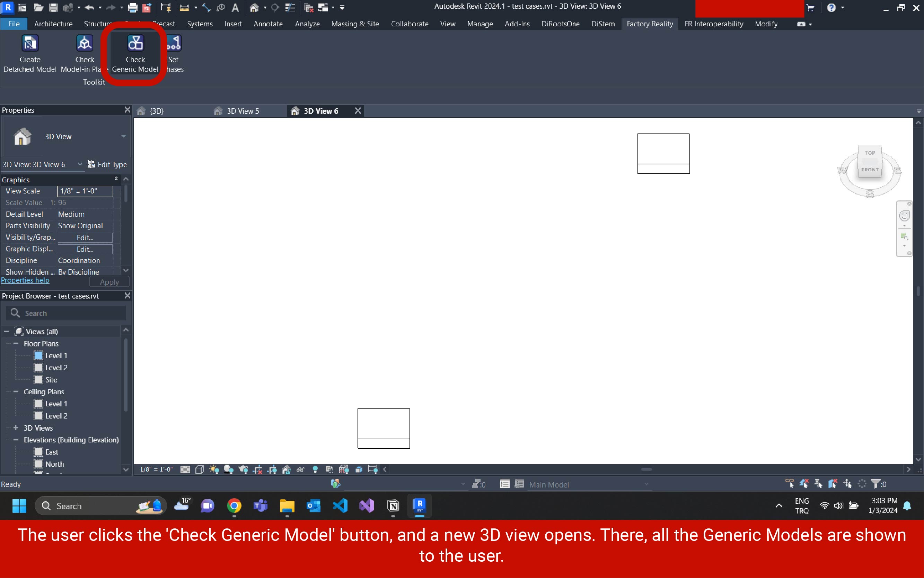
Task: Toggle Shadows in view control bar
Action: pos(228,469)
